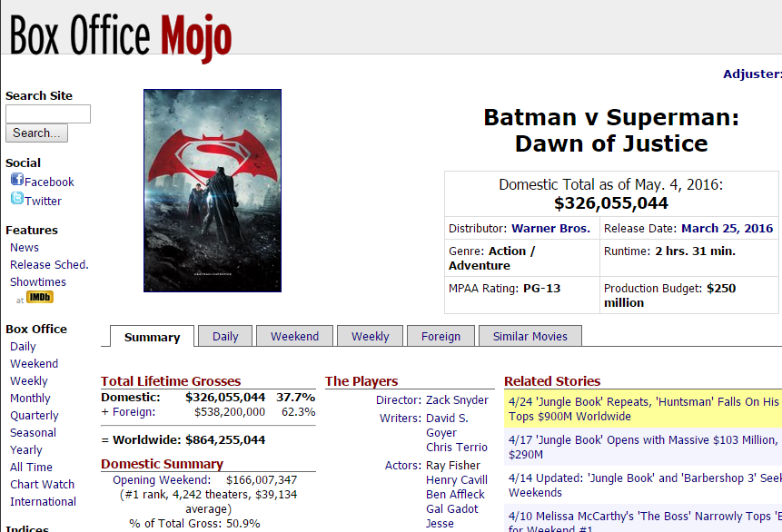Click the March 25, 2016 release date link
Screen dimensions: 782x532
pyautogui.click(x=728, y=229)
